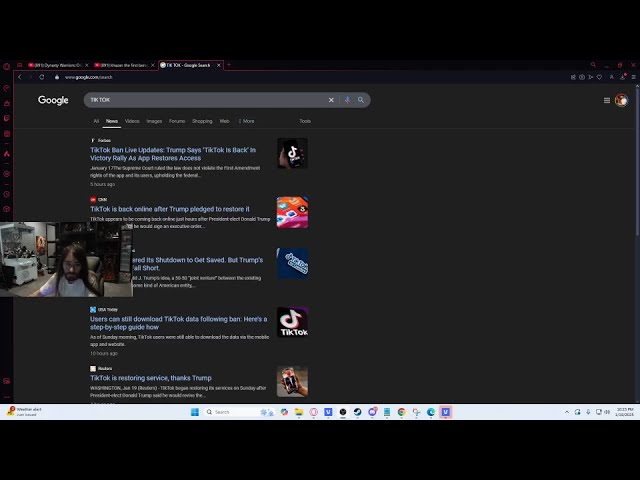The height and width of the screenshot is (480, 640).
Task: Open the GX Control speedometer panel
Action: 7,88
